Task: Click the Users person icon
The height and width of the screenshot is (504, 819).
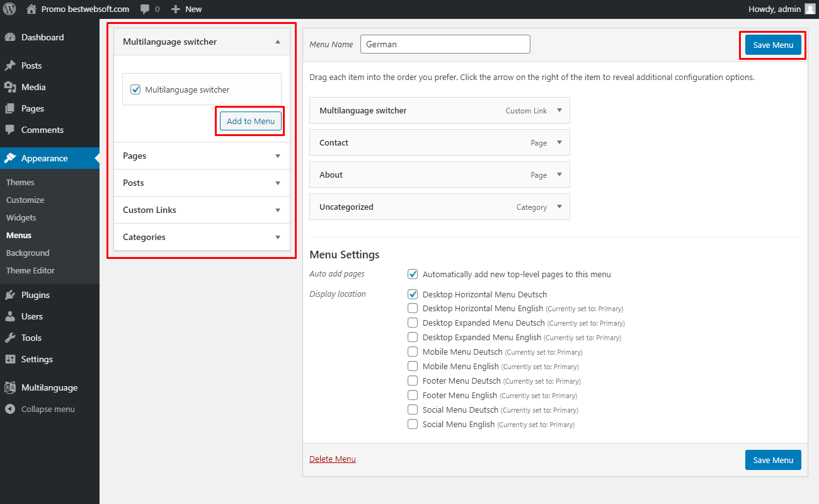Action: [x=10, y=316]
